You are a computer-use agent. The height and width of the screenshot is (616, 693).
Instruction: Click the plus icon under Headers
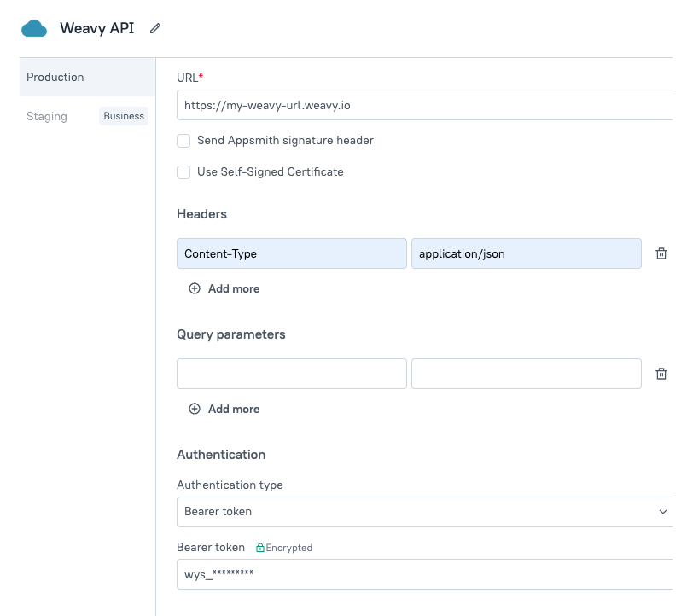click(195, 288)
